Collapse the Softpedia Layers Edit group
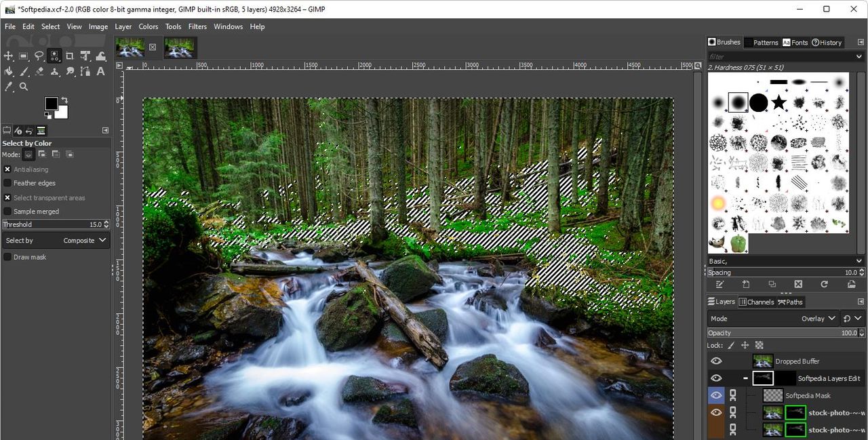The width and height of the screenshot is (868, 440). tap(745, 378)
